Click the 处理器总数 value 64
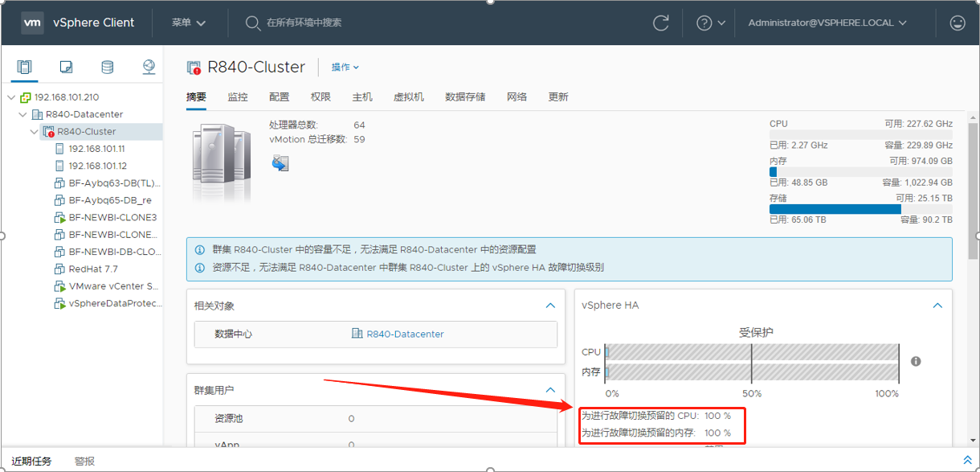980x472 pixels. [359, 125]
